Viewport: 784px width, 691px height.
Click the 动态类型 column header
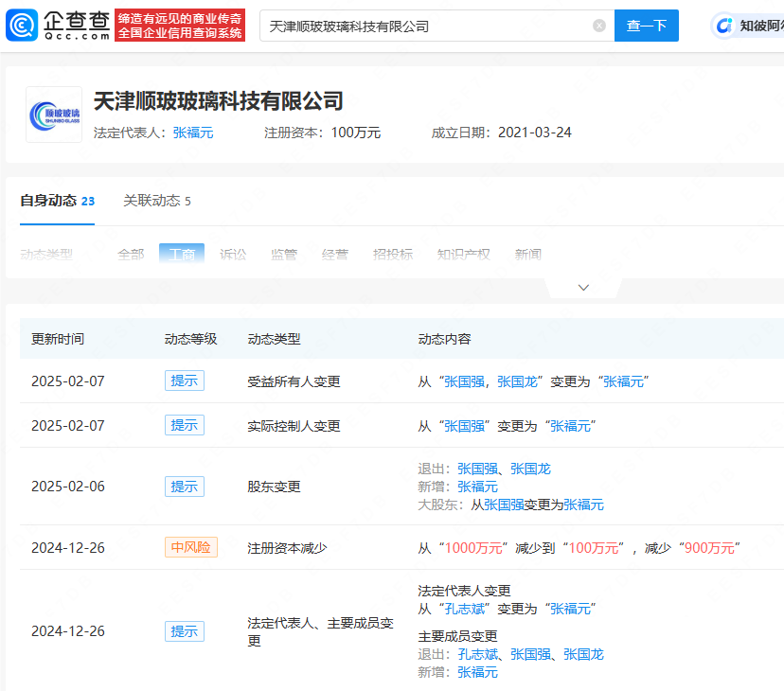click(x=274, y=339)
